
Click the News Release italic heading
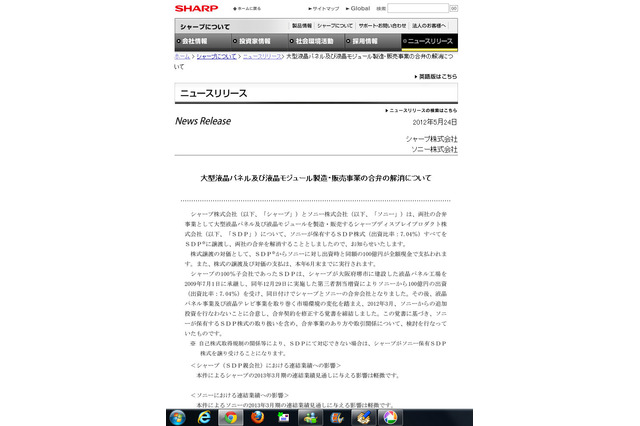click(x=203, y=121)
